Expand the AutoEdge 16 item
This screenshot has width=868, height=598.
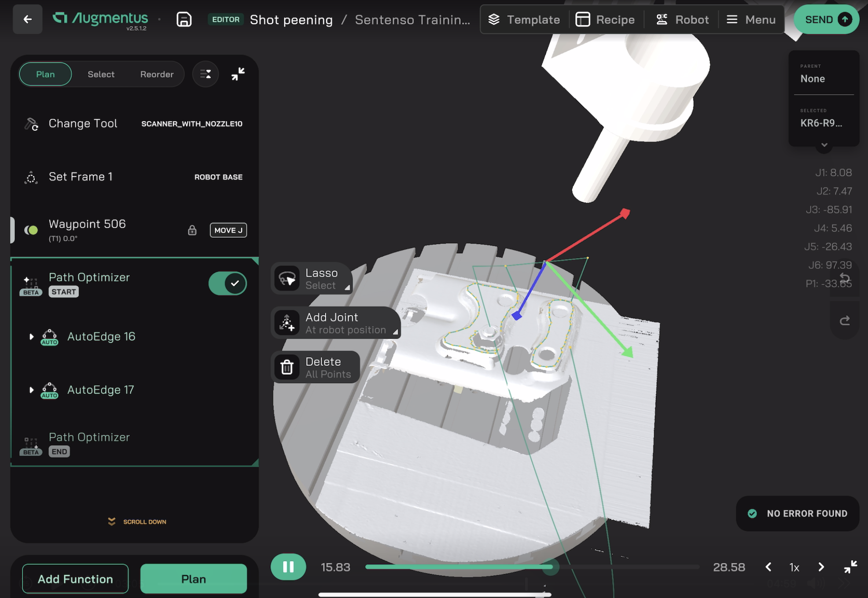point(31,337)
